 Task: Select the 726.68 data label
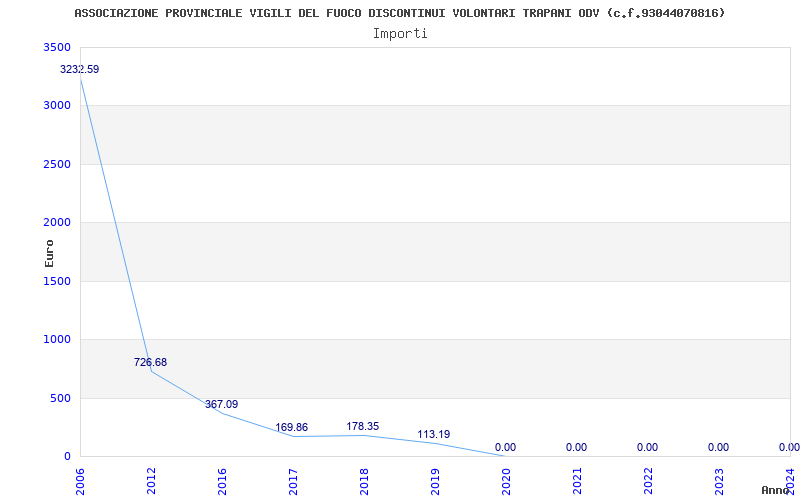point(151,362)
